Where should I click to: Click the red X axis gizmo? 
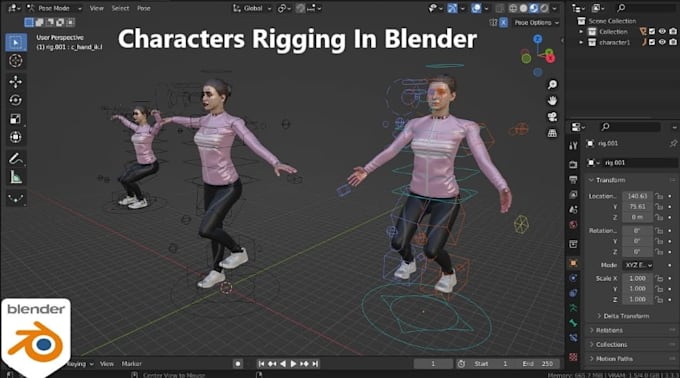click(x=550, y=59)
